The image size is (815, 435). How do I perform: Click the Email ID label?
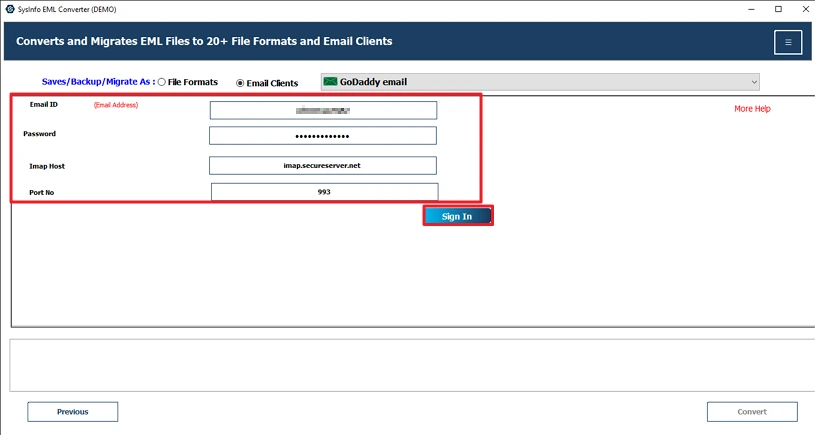coord(44,104)
